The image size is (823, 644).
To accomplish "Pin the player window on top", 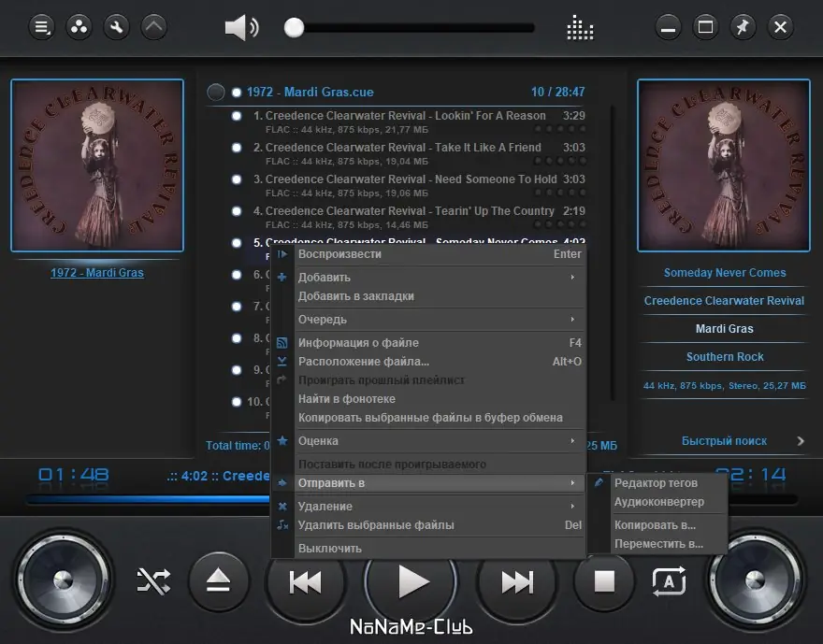I will (743, 27).
